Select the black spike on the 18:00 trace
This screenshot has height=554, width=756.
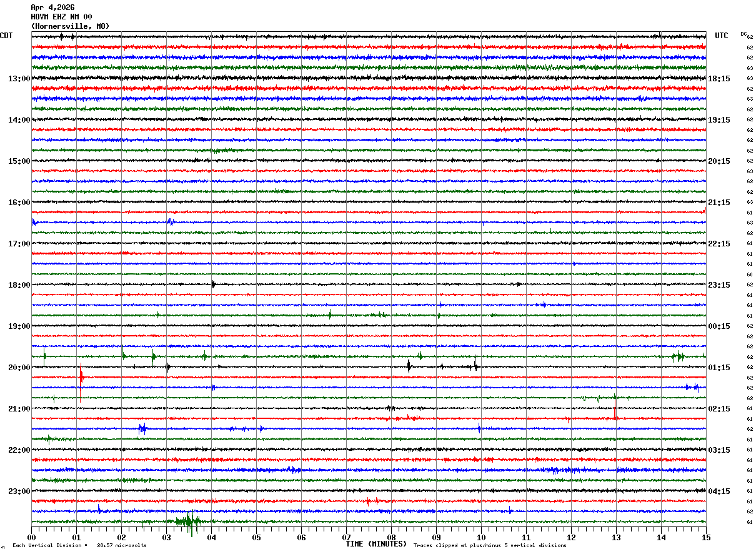click(x=213, y=285)
